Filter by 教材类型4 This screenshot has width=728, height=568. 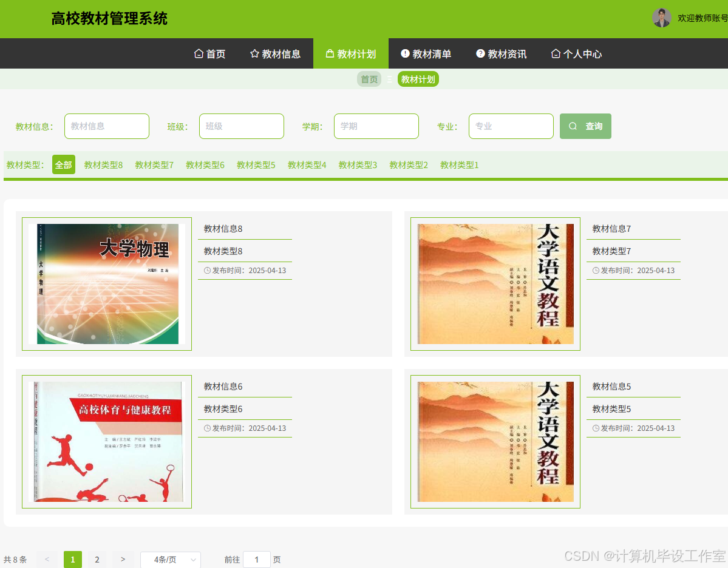click(x=307, y=164)
